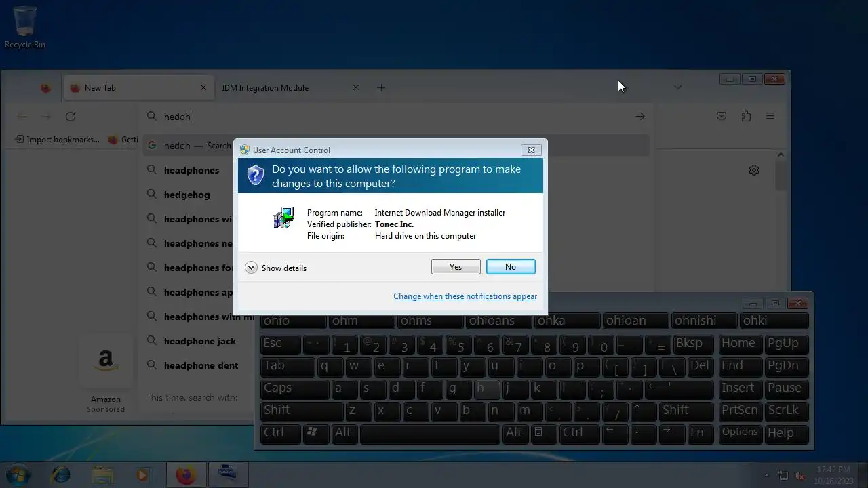Choose the ohka text prediction
Viewport: 868px width, 488px height.
click(x=568, y=321)
